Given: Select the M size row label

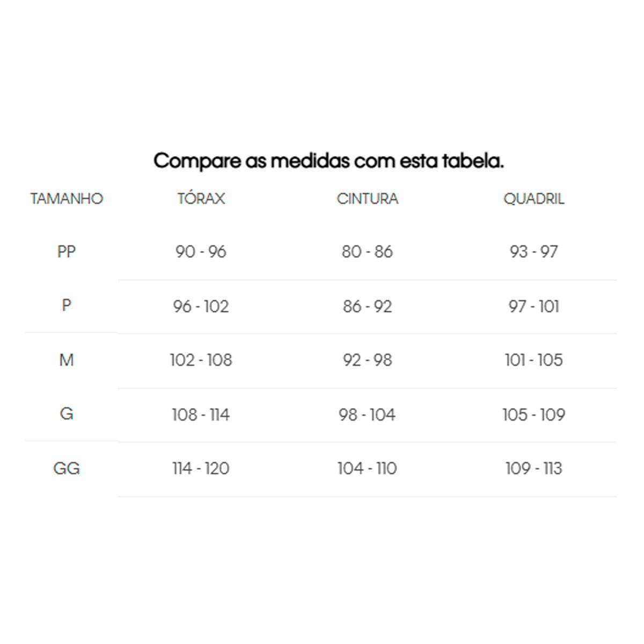Looking at the screenshot, I should click(67, 360).
